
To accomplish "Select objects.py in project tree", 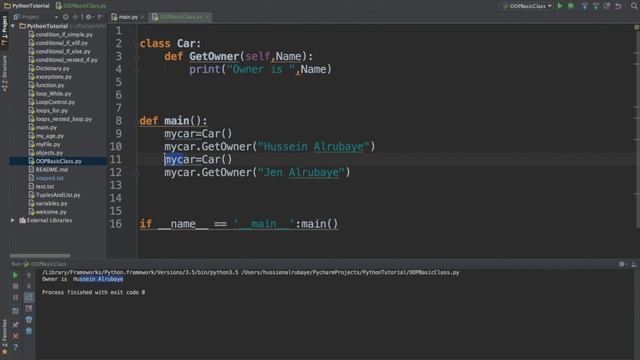I will point(46,153).
